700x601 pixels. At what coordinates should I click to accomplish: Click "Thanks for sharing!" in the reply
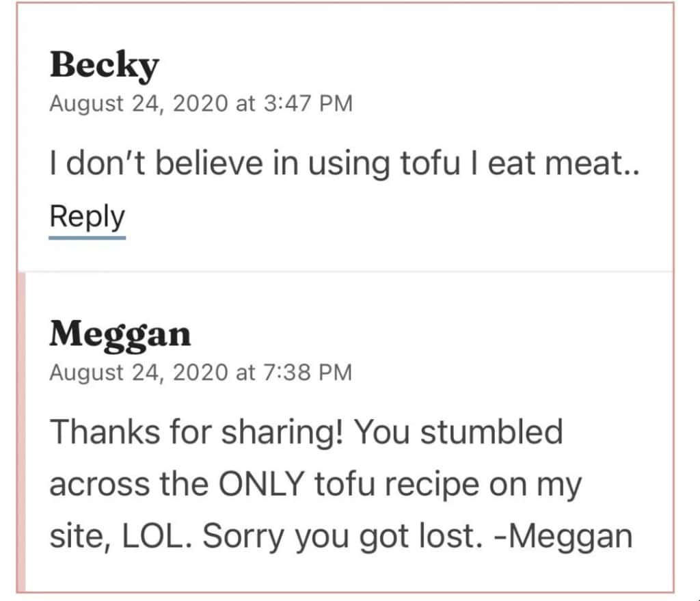click(196, 432)
